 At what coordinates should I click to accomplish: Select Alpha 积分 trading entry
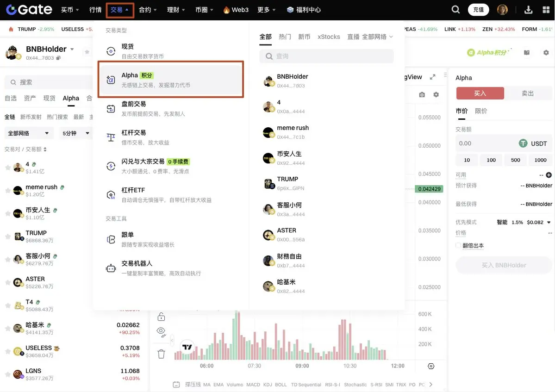(x=171, y=80)
